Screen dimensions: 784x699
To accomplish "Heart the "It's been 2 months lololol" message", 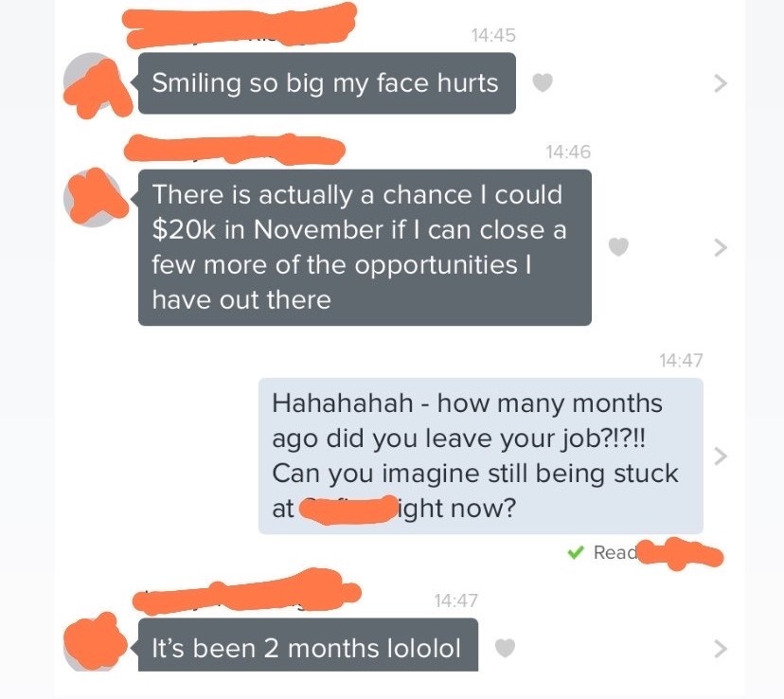I will click(x=505, y=648).
